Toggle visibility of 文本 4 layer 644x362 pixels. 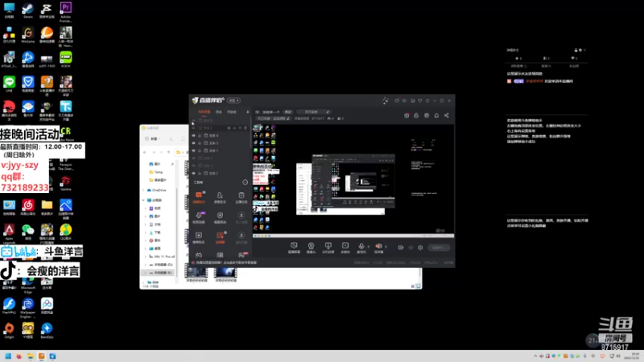point(194,166)
